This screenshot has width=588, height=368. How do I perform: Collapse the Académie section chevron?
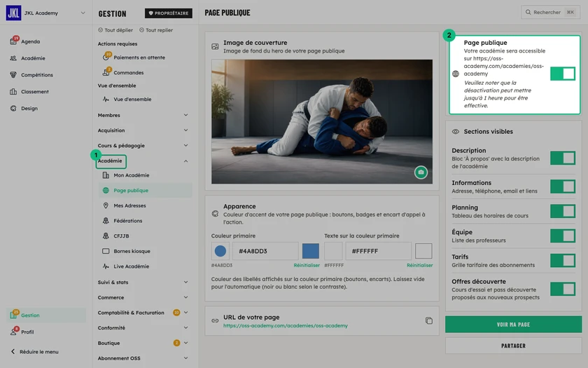[185, 161]
